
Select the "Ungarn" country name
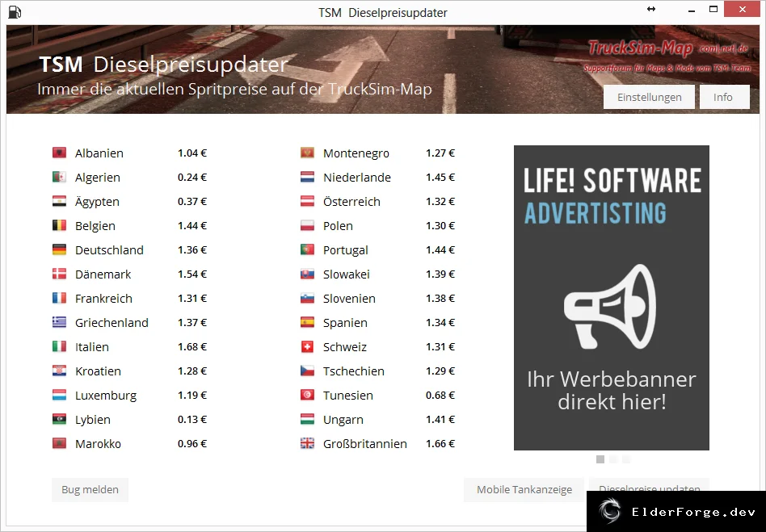click(x=343, y=421)
